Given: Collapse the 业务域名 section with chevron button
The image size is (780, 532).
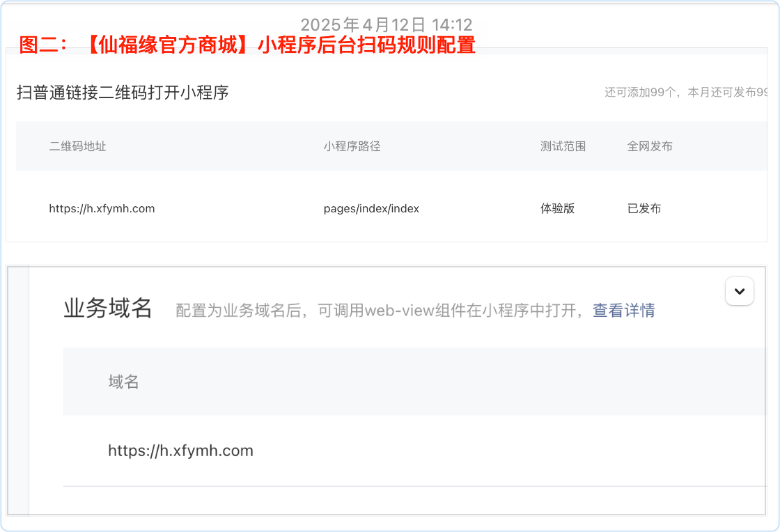Looking at the screenshot, I should pos(739,291).
